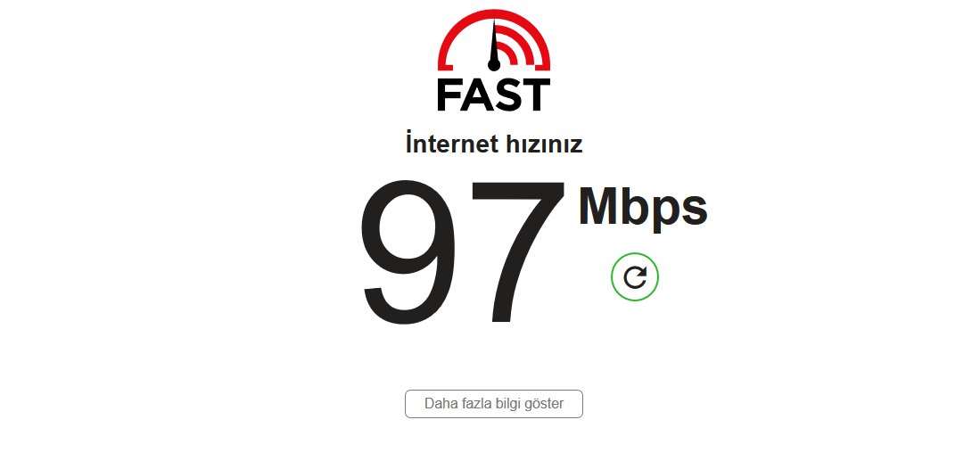Click the letter F in the FAST logo
The image size is (980, 461).
[449, 95]
